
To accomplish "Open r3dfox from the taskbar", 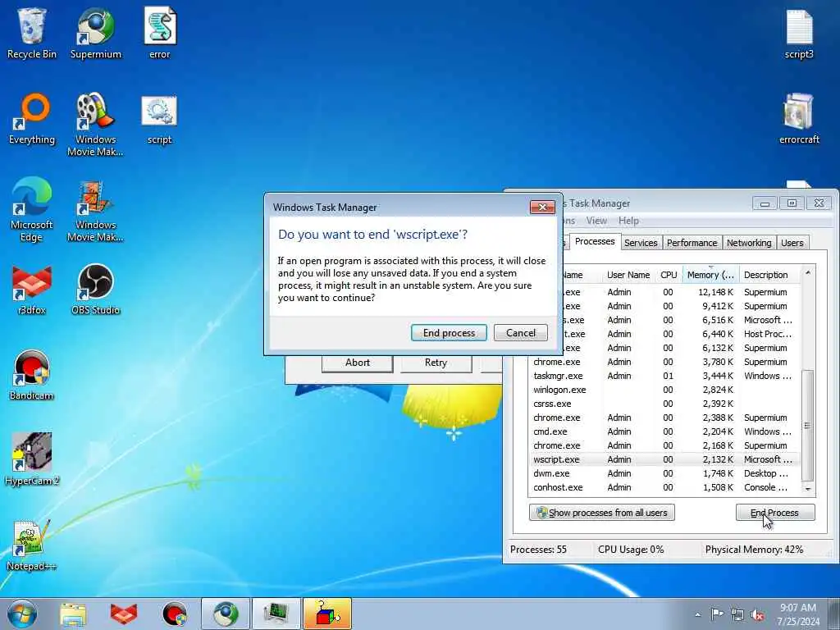I will click(x=124, y=614).
